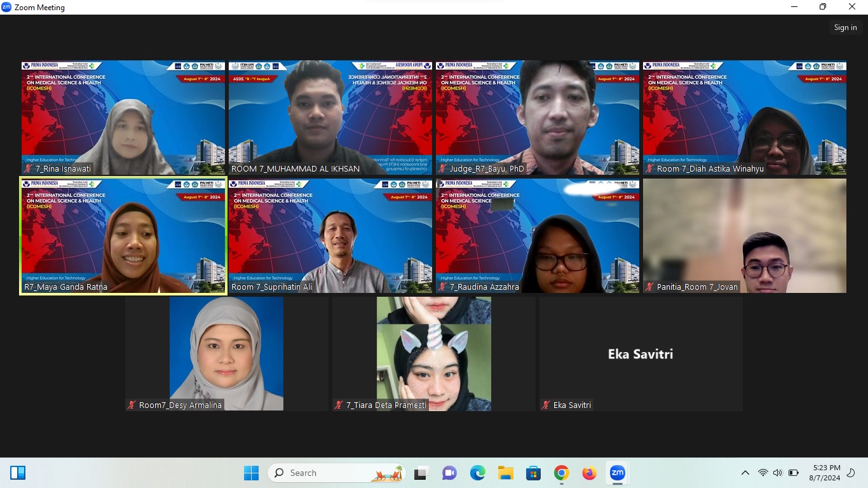
Task: Open Firefox from the taskbar
Action: pyautogui.click(x=589, y=473)
